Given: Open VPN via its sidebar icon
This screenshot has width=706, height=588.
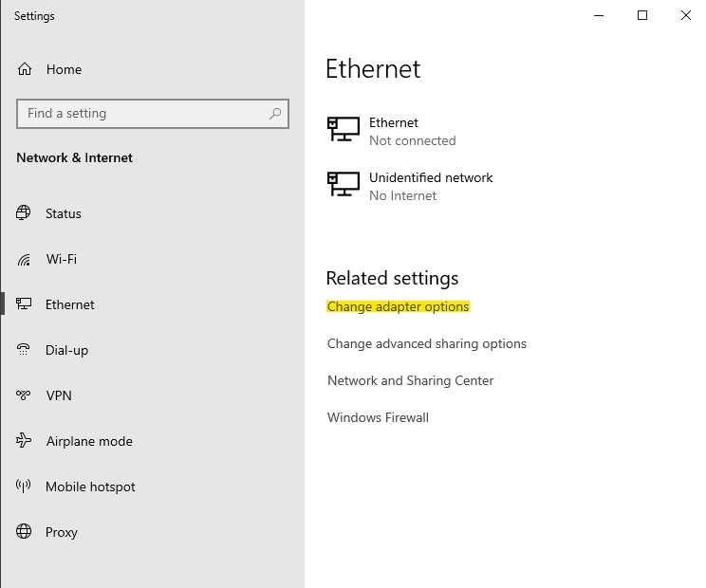Looking at the screenshot, I should pos(24,395).
